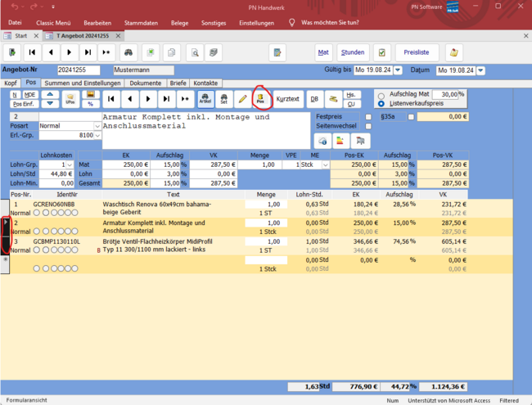This screenshot has width=532, height=405.
Task: Open the Belege menu
Action: point(179,23)
